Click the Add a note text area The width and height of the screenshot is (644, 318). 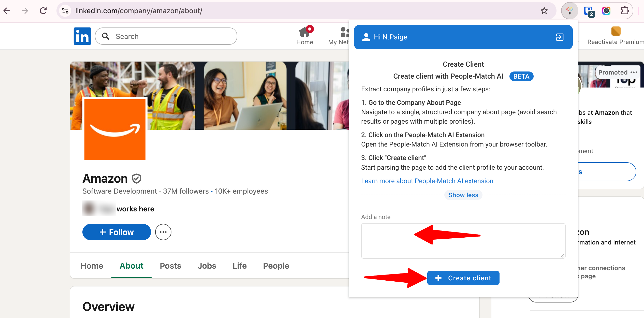(x=463, y=241)
